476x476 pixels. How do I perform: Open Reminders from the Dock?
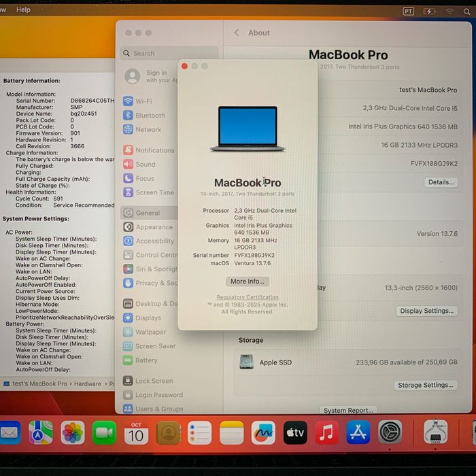[199, 432]
